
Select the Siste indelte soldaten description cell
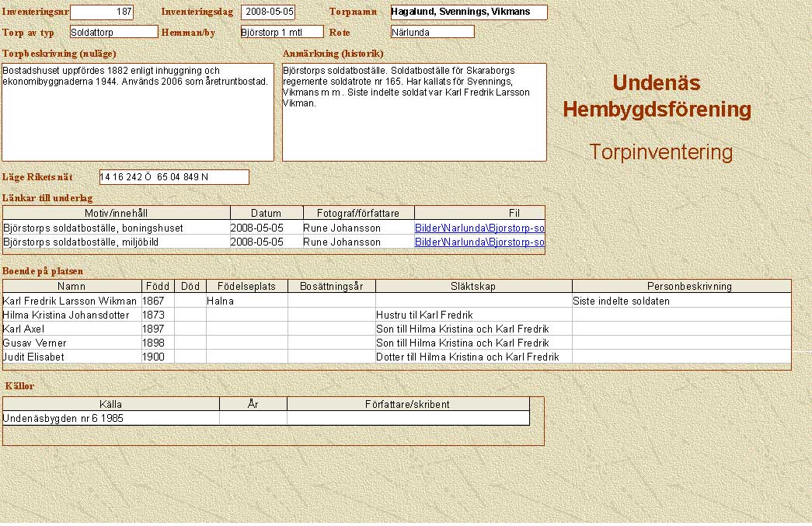point(681,301)
